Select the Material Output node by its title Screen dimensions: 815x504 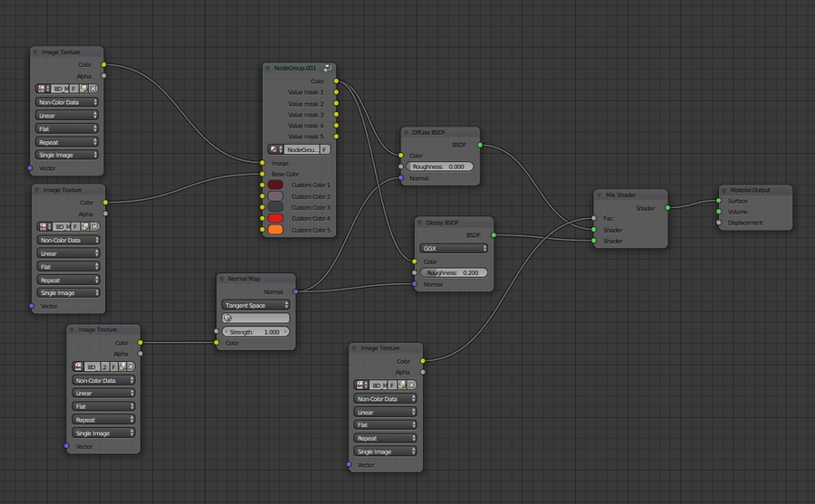click(750, 190)
